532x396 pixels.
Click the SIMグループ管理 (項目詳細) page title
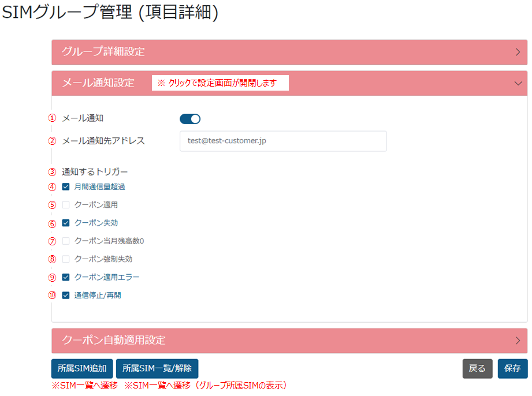[x=110, y=12]
